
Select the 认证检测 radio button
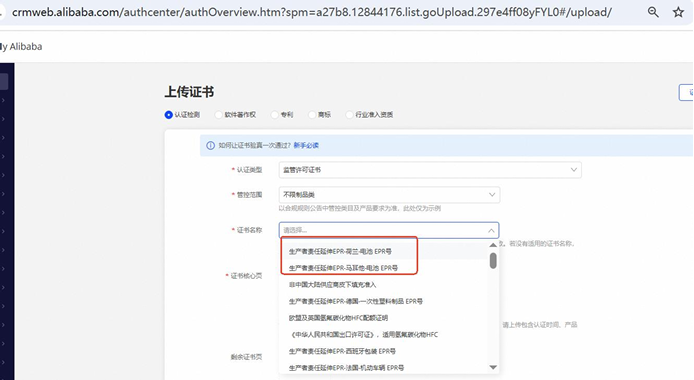(169, 115)
